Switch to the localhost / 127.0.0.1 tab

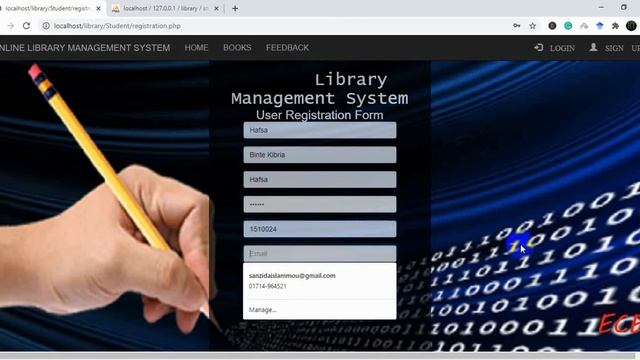[x=166, y=8]
